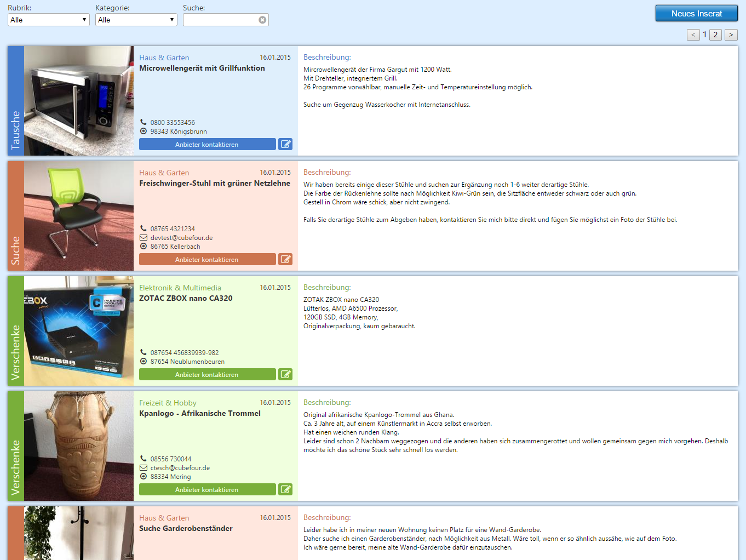Click email address ctesch@cubefour.de
Screen dimensions: 746x560
180,468
